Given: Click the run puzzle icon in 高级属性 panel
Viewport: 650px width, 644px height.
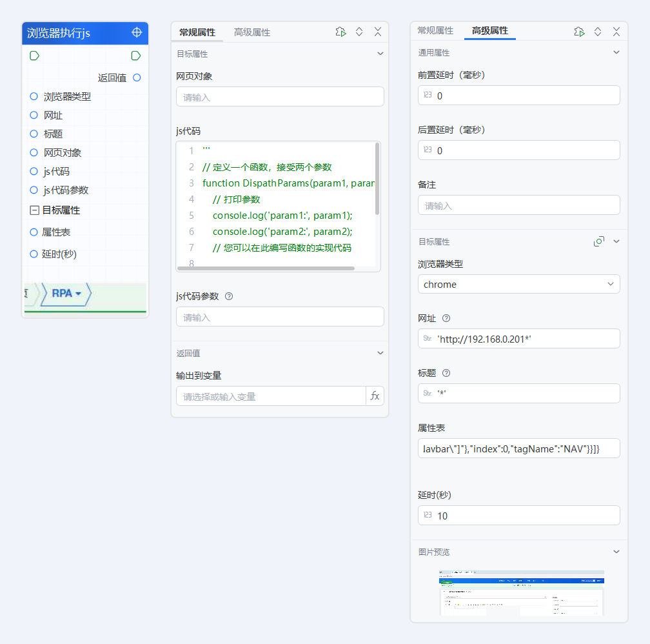Looking at the screenshot, I should click(x=578, y=31).
